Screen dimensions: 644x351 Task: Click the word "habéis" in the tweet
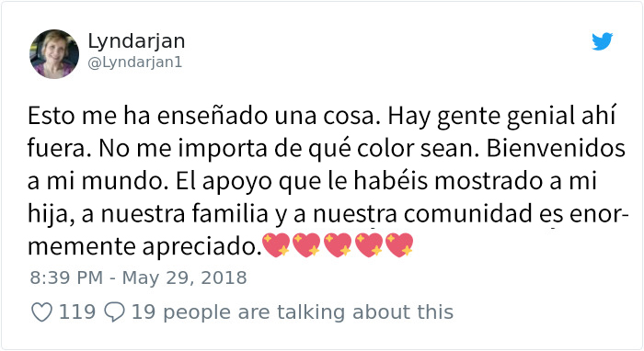click(x=391, y=181)
